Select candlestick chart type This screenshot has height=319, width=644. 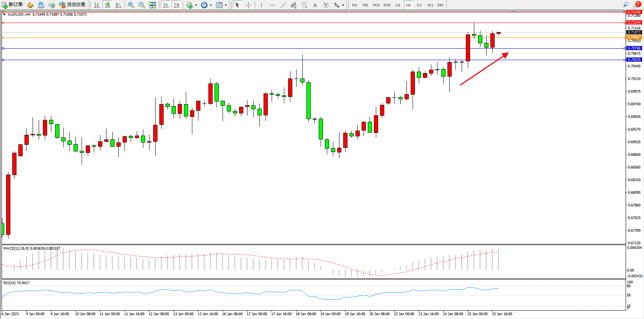pyautogui.click(x=108, y=5)
